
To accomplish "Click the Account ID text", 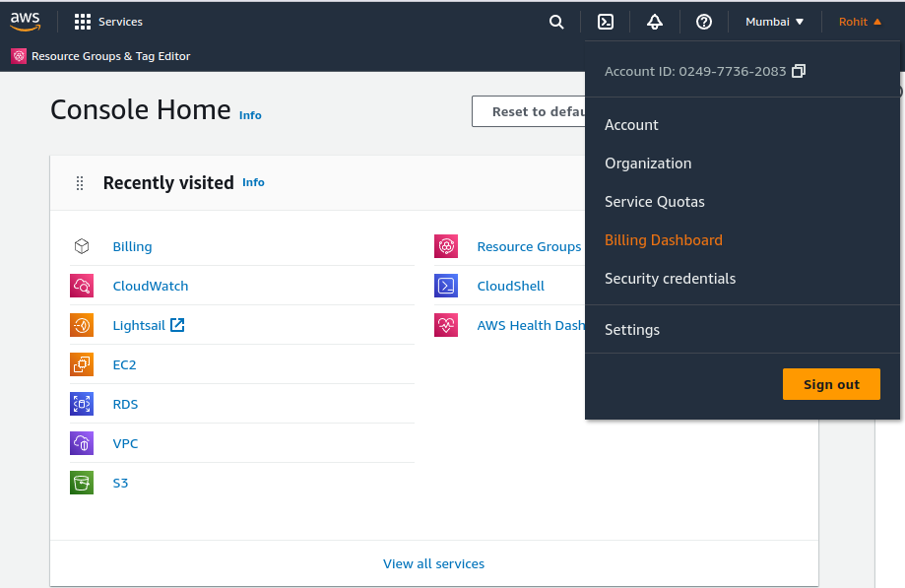I will click(x=695, y=71).
